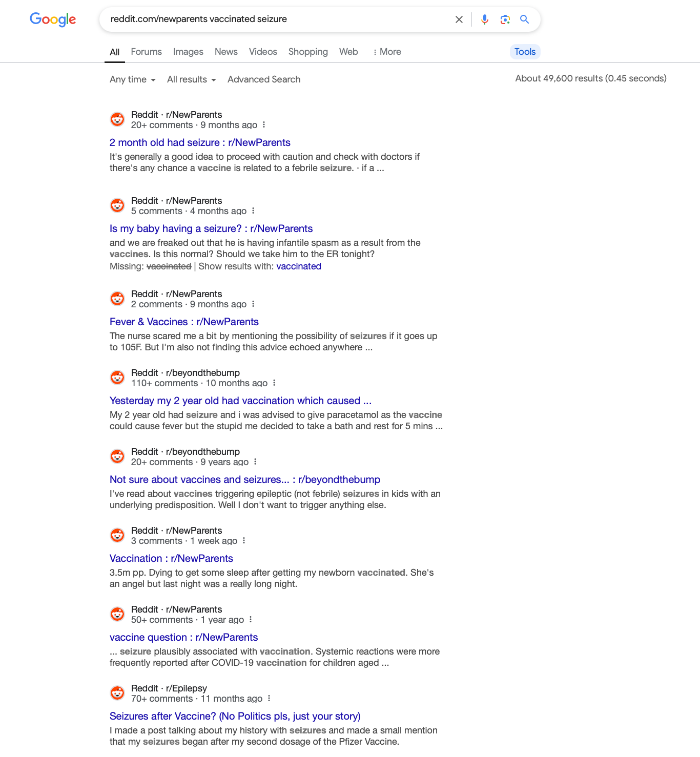Viewport: 700px width, 757px height.
Task: Click '5 comments · 4 months ago' text
Action: point(189,211)
